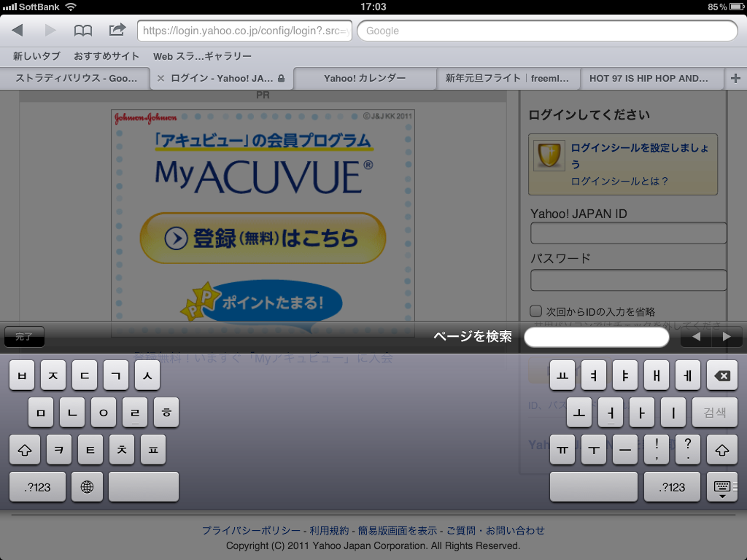Viewport: 747px width, 560px height.
Task: Open おすすめサイト bookmark
Action: [107, 56]
